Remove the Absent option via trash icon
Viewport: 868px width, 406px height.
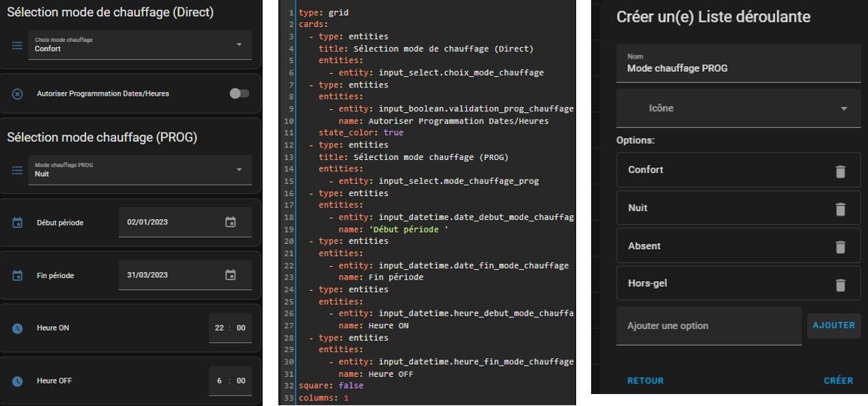[x=840, y=247]
